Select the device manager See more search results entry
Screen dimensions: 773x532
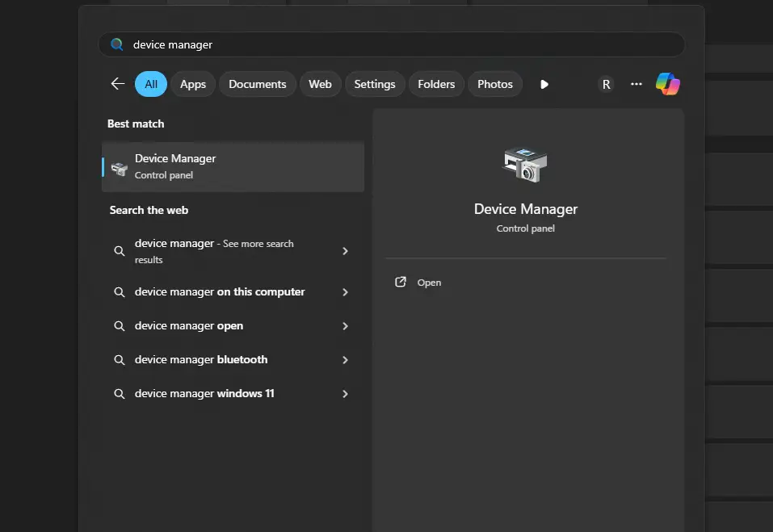214,250
